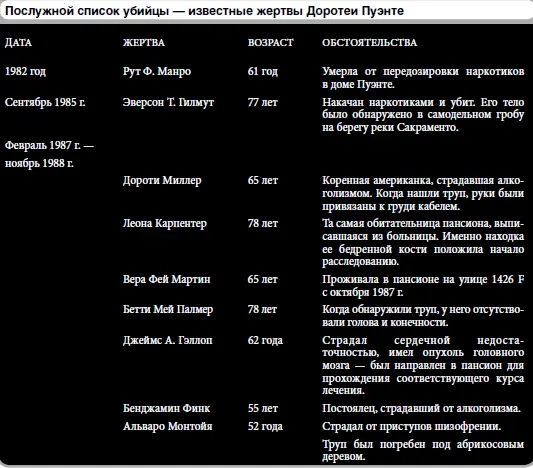Click the title 'Послужной список убийцы'
The width and height of the screenshot is (533, 468).
click(87, 11)
